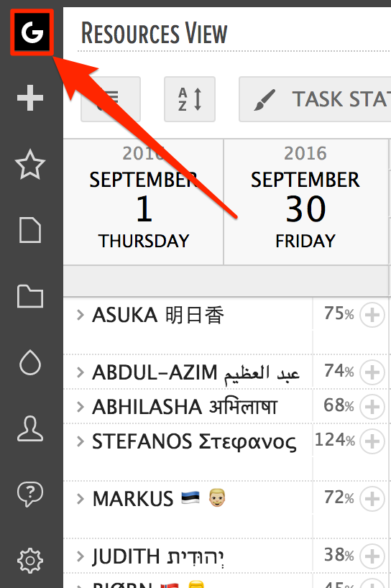
Task: Expand the STEFANOS resource row
Action: (80, 441)
